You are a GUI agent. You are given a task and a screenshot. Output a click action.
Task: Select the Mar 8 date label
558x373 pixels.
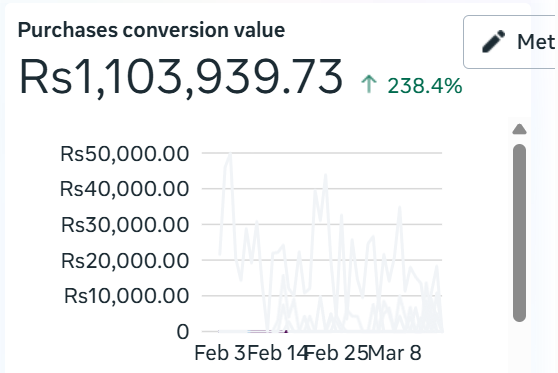click(x=395, y=353)
